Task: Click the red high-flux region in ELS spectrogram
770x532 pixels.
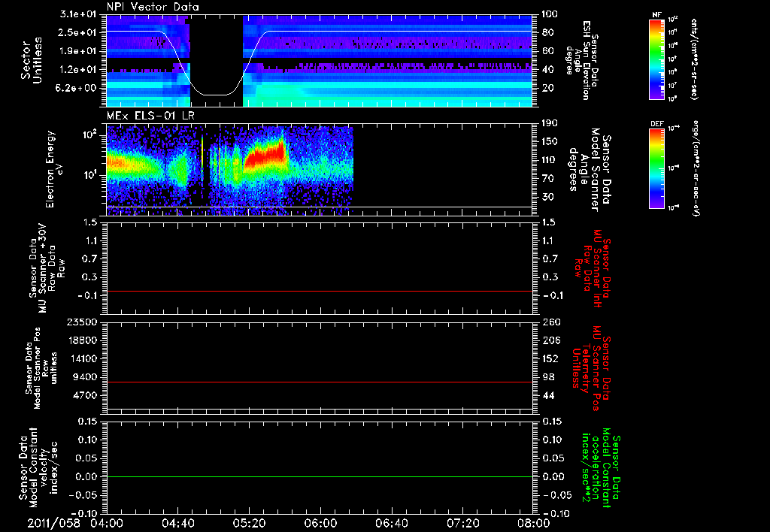Action: pyautogui.click(x=265, y=155)
